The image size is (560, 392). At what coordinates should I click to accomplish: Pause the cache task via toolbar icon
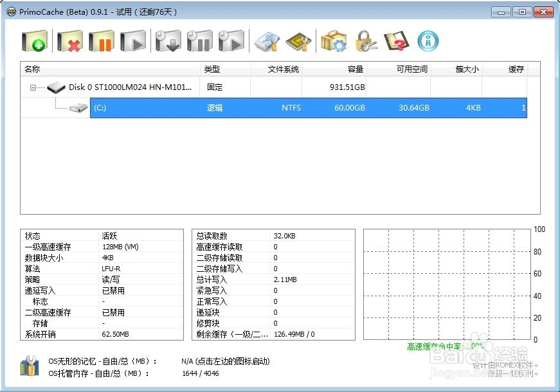coord(102,41)
